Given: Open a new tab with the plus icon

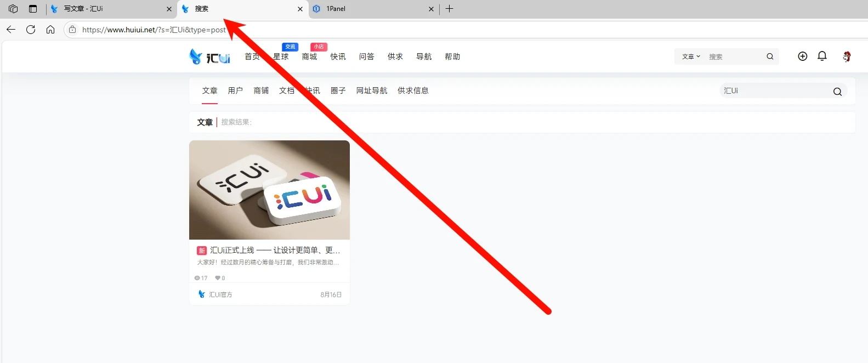Looking at the screenshot, I should (449, 9).
